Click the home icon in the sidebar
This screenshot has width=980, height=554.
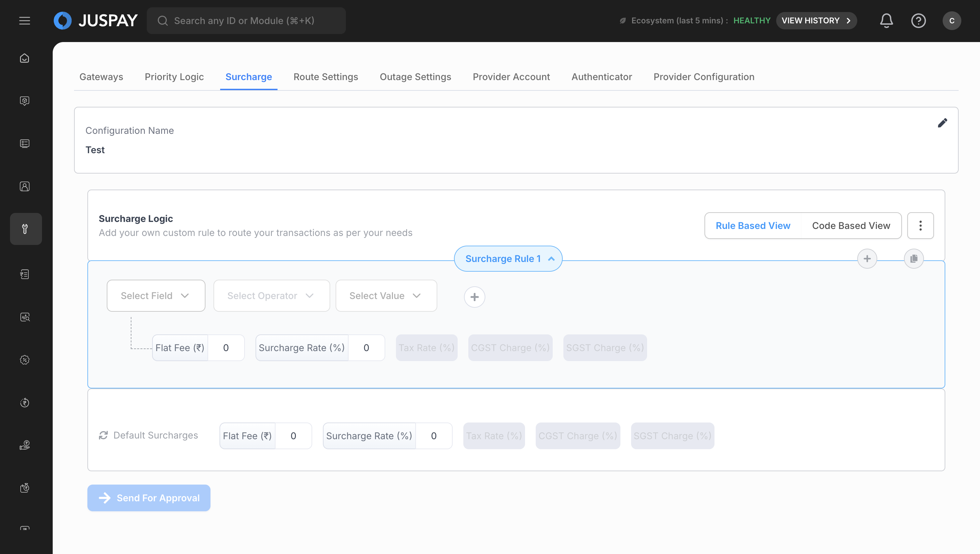coord(25,58)
